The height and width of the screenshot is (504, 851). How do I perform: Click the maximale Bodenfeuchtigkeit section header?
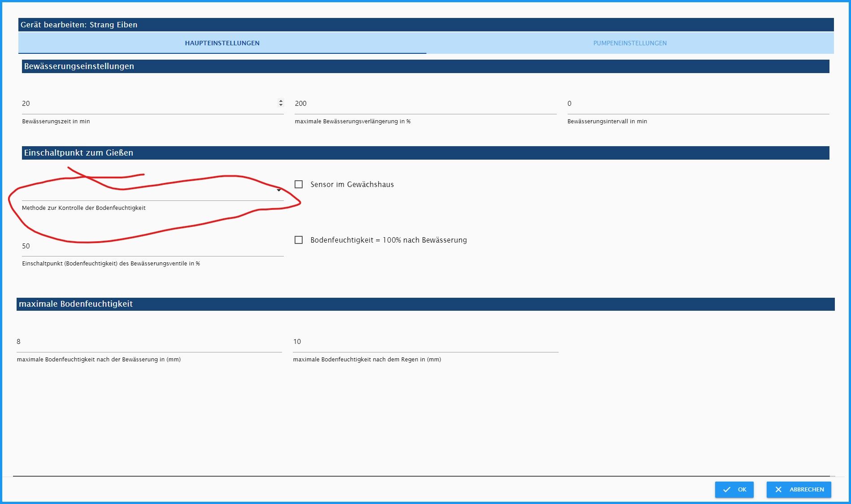point(425,304)
